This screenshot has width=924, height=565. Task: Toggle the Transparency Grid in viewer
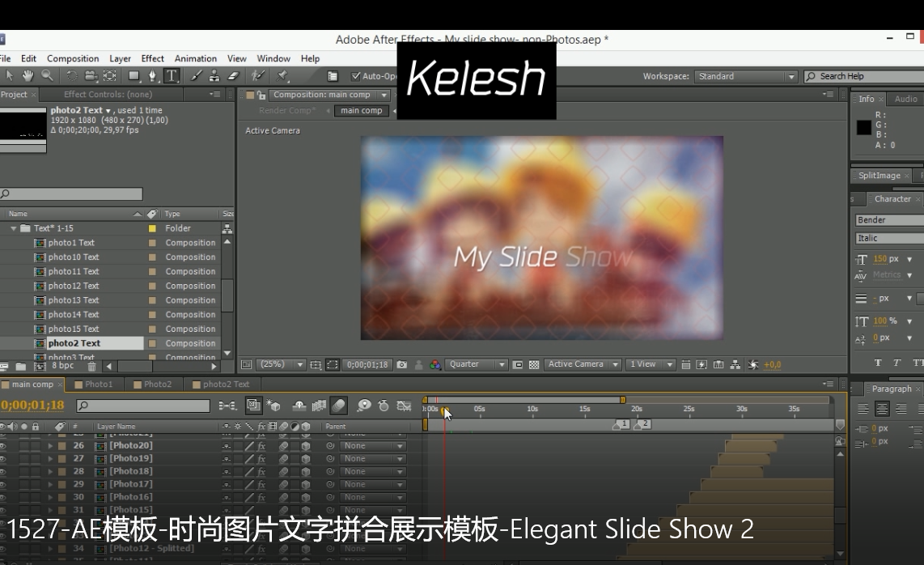tap(534, 364)
